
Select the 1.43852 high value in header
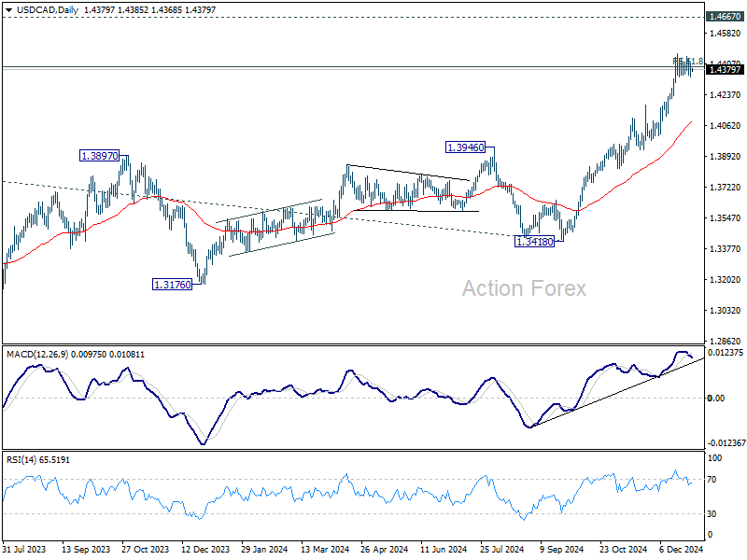coord(133,10)
